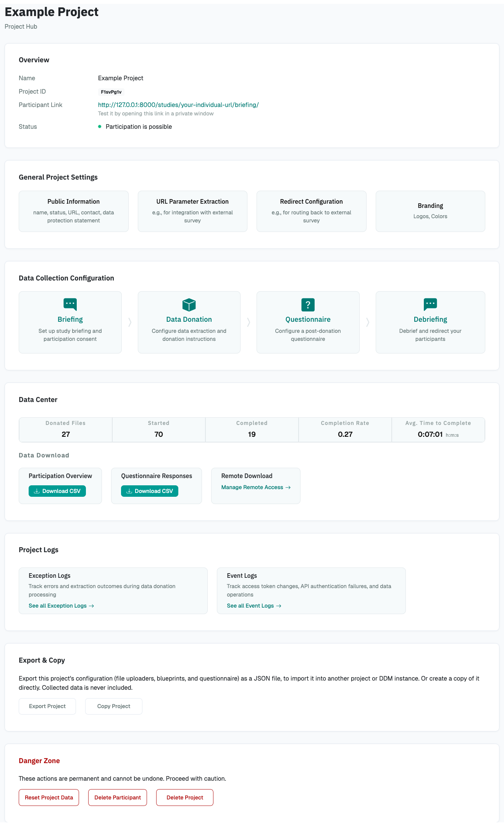Open the Branding settings card
504x830 pixels.
point(430,211)
